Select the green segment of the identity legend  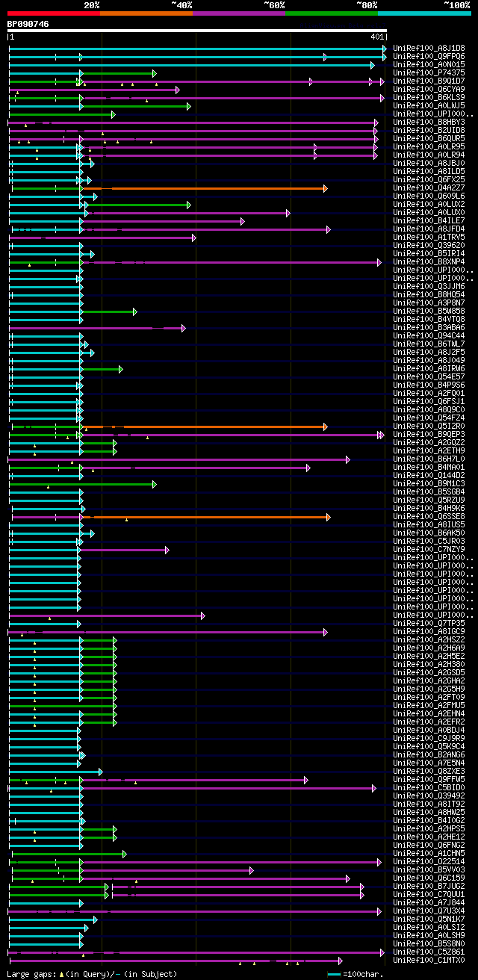[x=332, y=13]
